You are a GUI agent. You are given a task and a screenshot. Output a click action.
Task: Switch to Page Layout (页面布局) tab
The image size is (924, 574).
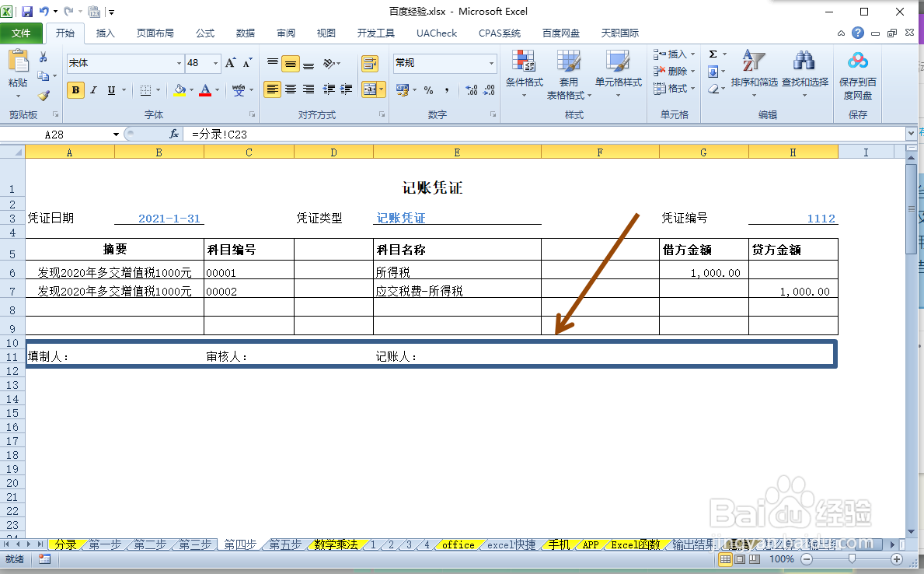[155, 33]
